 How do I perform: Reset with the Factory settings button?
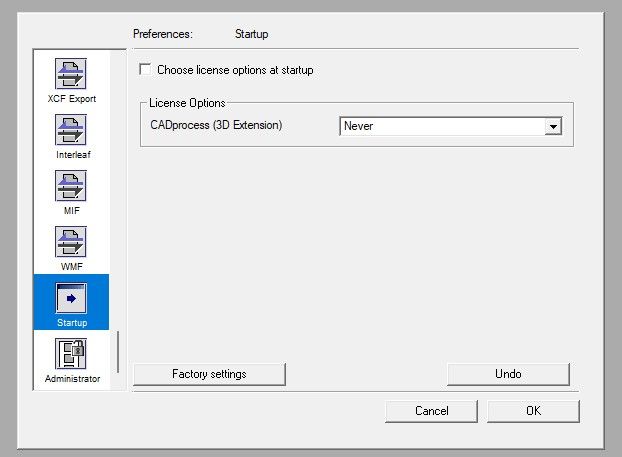[209, 374]
